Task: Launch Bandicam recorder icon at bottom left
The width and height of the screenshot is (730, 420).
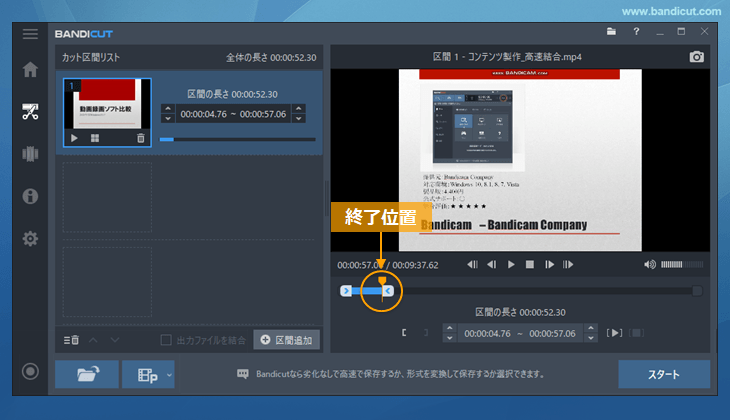Action: (30, 372)
